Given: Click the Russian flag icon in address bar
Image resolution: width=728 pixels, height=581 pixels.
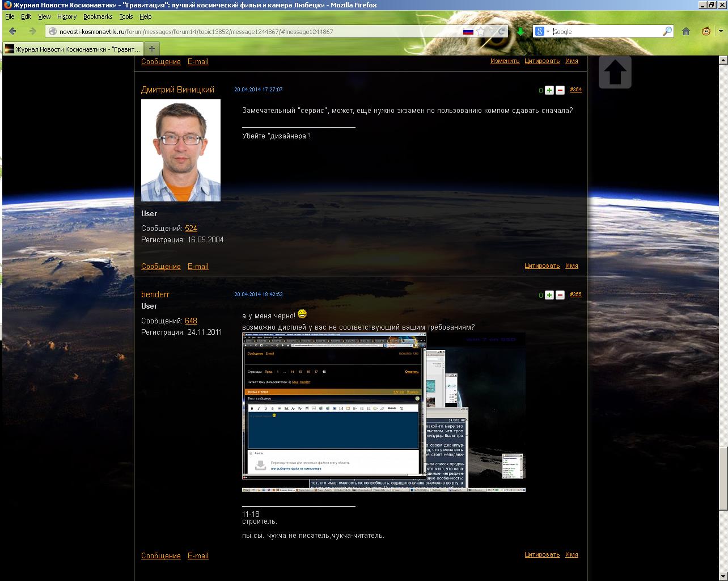Looking at the screenshot, I should tap(468, 32).
